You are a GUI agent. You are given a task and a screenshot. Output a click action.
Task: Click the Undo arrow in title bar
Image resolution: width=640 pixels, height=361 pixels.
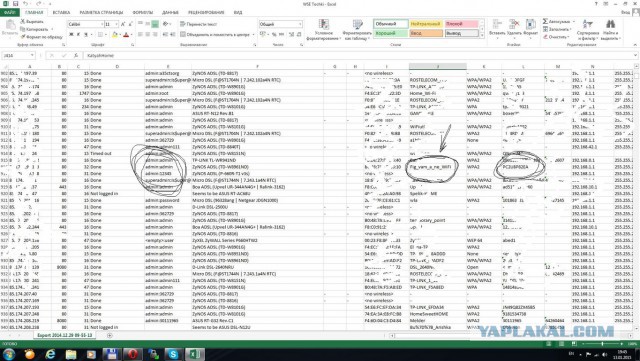pyautogui.click(x=26, y=4)
